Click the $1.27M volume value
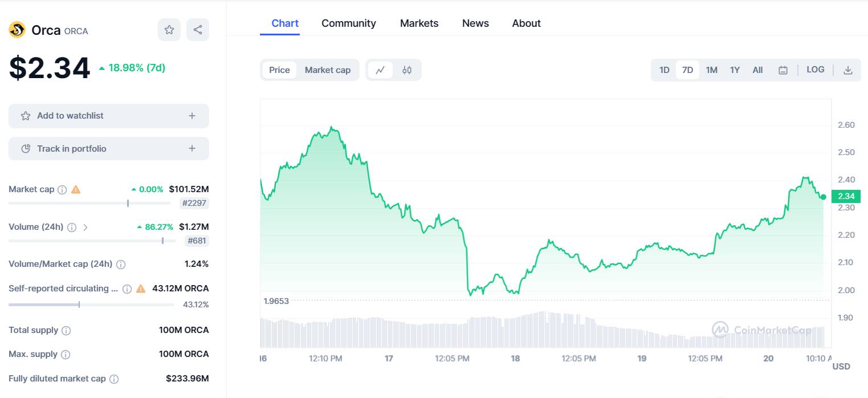This screenshot has height=398, width=868. [194, 227]
